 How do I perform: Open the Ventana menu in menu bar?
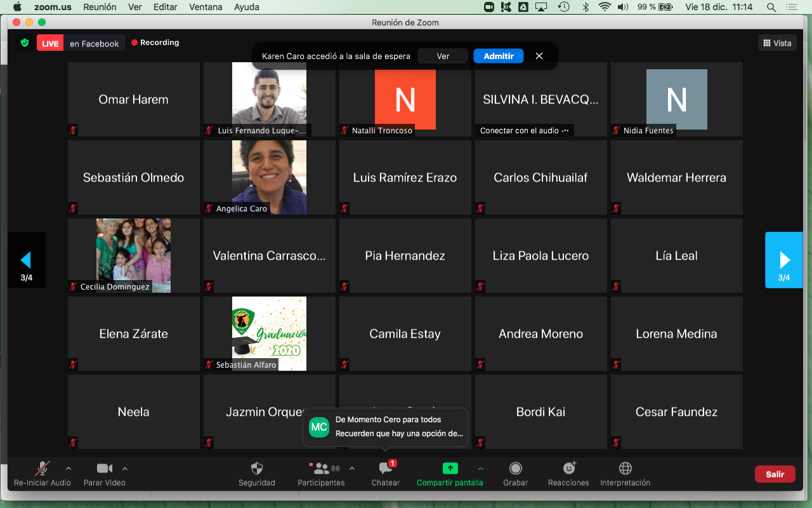click(x=206, y=7)
